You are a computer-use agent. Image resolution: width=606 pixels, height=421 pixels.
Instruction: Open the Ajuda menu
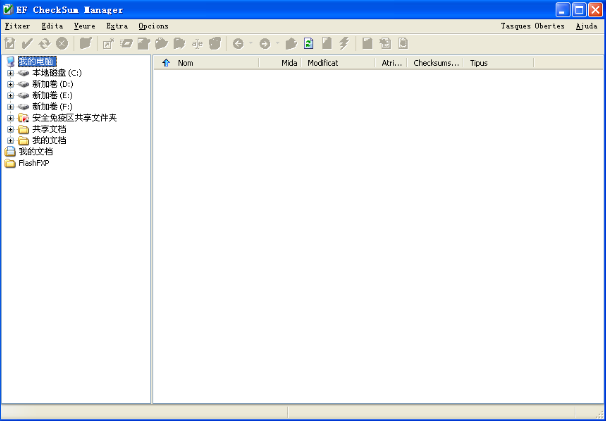pyautogui.click(x=587, y=26)
